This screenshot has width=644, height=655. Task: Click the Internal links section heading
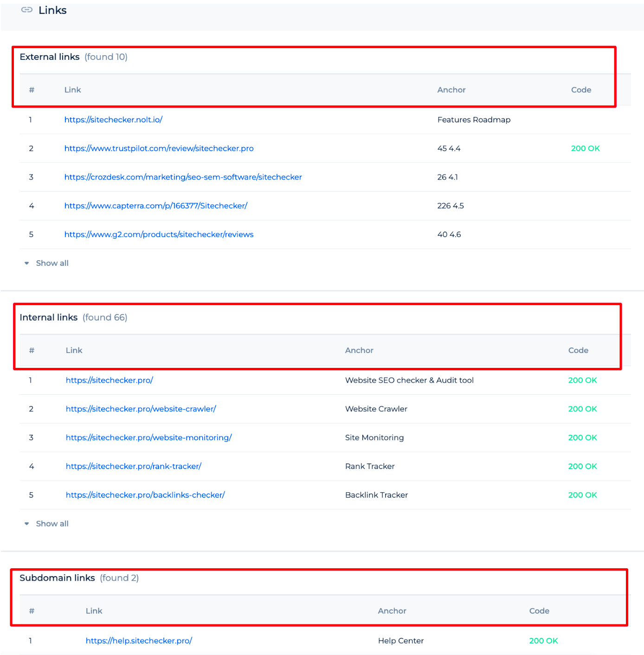(48, 318)
